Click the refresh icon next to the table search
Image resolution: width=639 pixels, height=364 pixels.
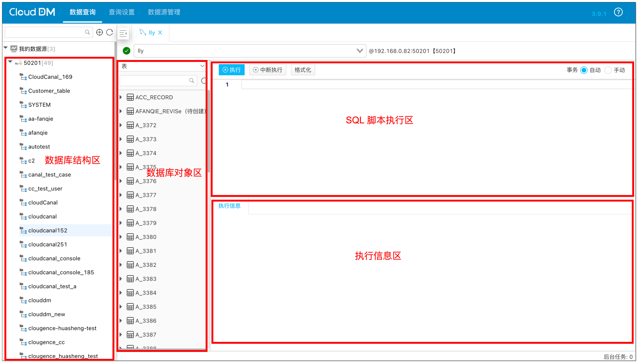point(204,81)
